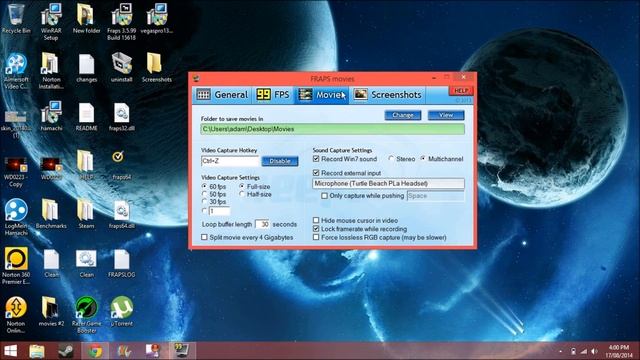Screen dimensions: 640x360
Task: Toggle the Record Win7 sound checkbox
Action: click(316, 159)
